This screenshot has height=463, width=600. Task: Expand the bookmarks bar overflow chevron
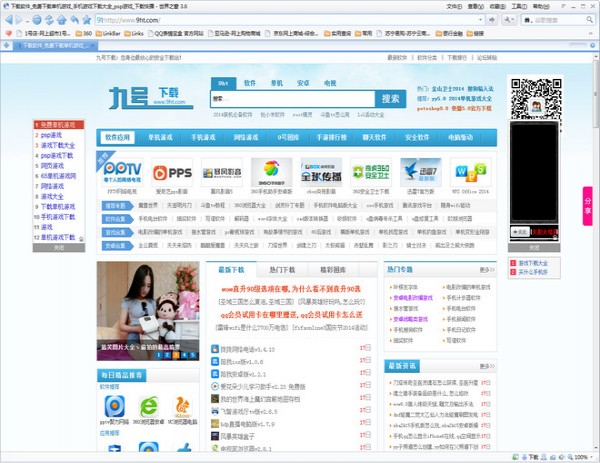(x=593, y=33)
